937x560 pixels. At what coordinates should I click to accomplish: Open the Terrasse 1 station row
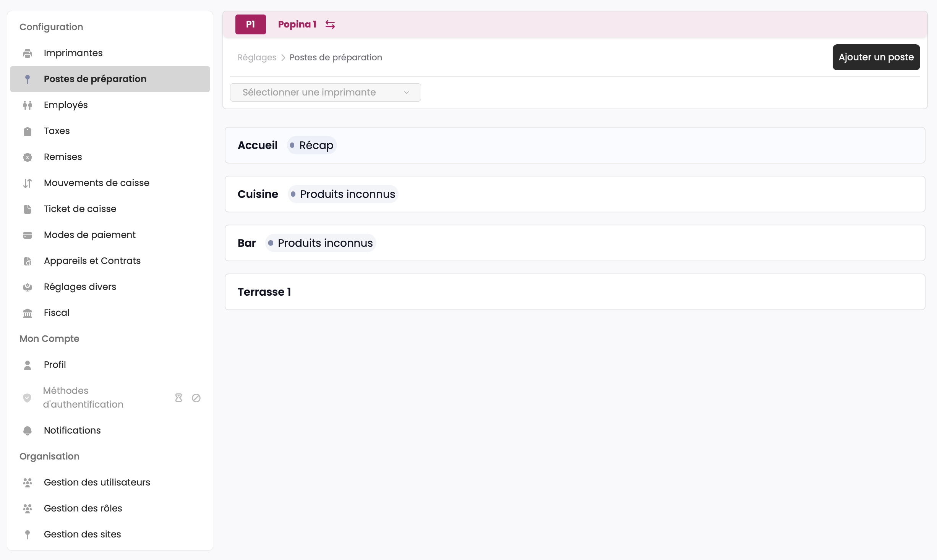click(575, 292)
